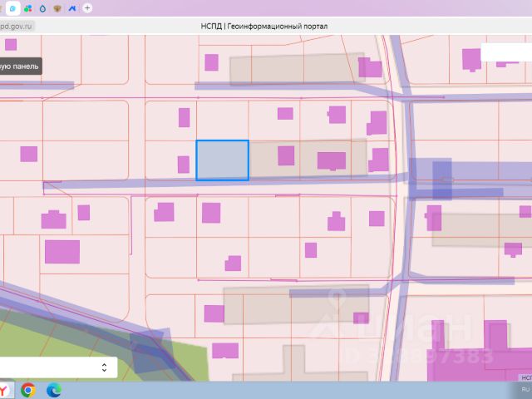
Task: Click the НСПД Геоинформационный портал page title
Action: pos(264,27)
